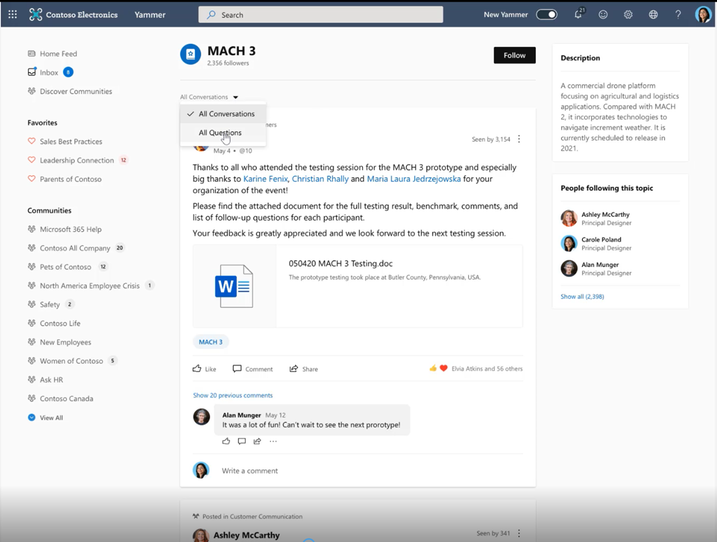Viewport: 717px width, 542px height.
Task: Open Women of Contoso community
Action: pyautogui.click(x=72, y=360)
